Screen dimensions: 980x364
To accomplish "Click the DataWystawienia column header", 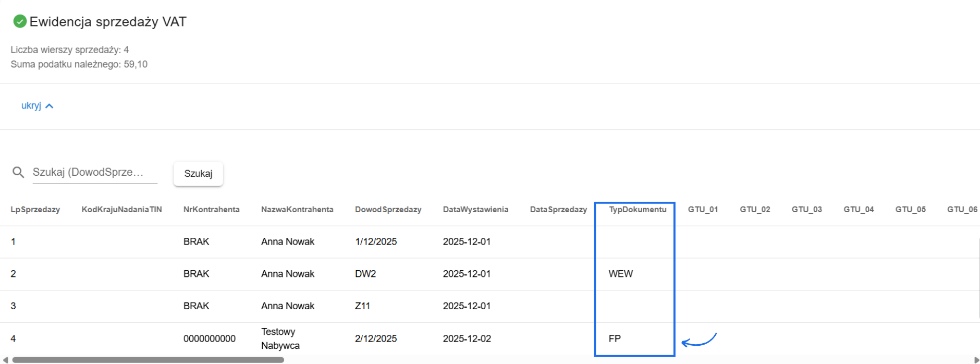I will [x=475, y=210].
